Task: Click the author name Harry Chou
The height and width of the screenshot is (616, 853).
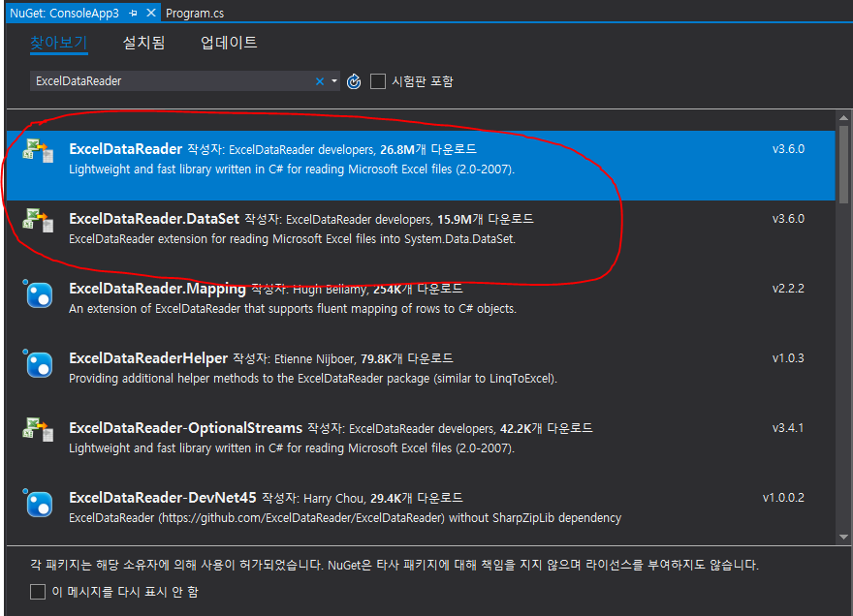Action: (333, 498)
